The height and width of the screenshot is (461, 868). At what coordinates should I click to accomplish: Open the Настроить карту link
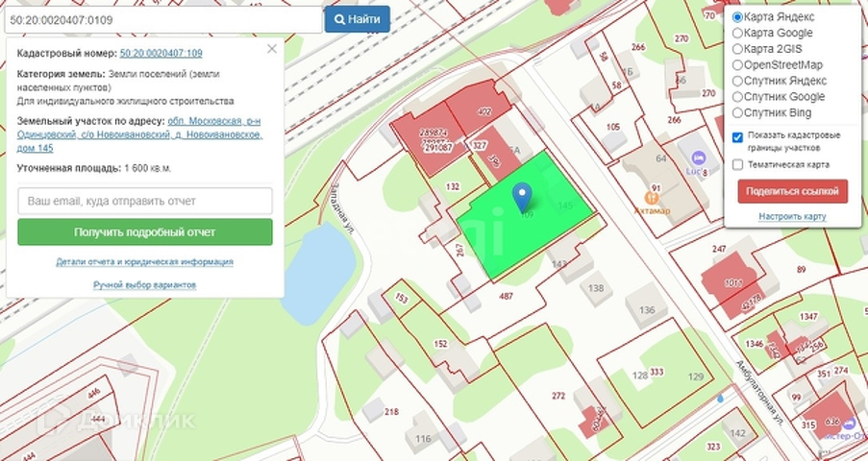click(792, 216)
